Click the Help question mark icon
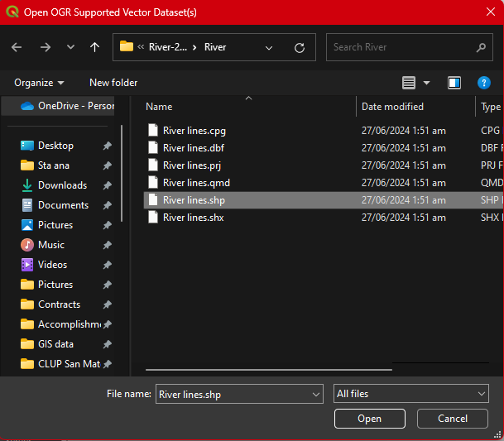This screenshot has height=441, width=504. pos(485,83)
